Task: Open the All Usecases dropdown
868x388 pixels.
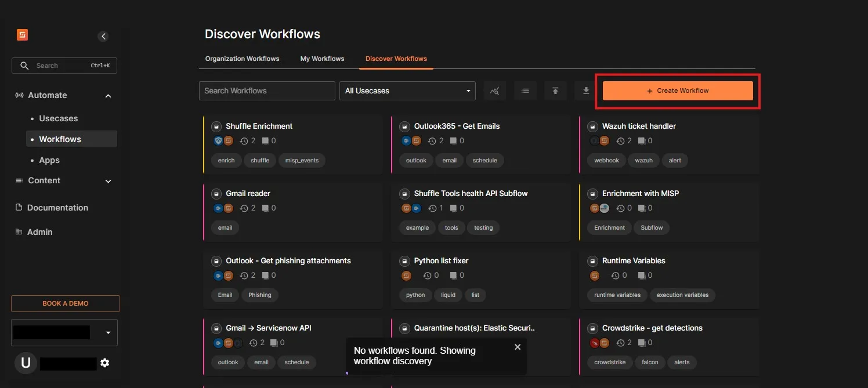Action: click(407, 91)
